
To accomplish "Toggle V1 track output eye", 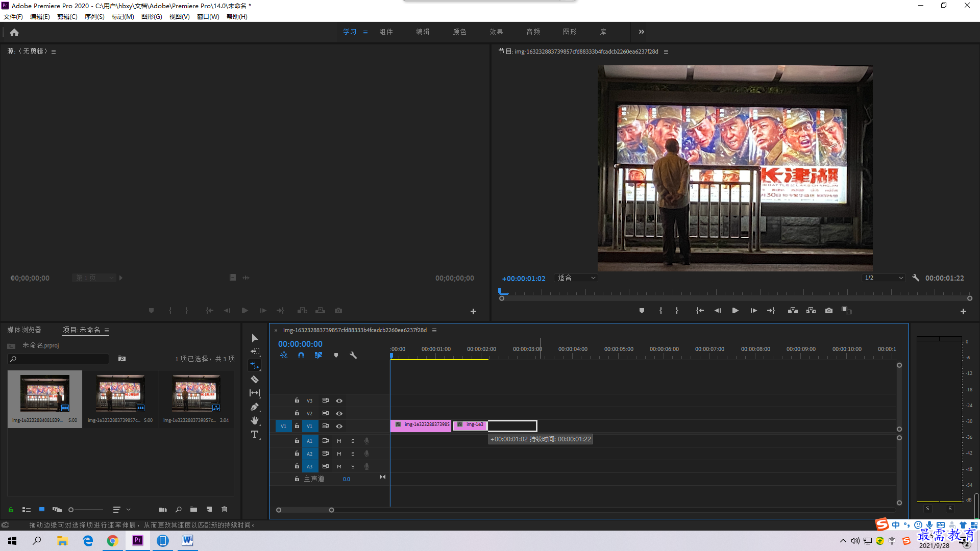I will pos(339,427).
